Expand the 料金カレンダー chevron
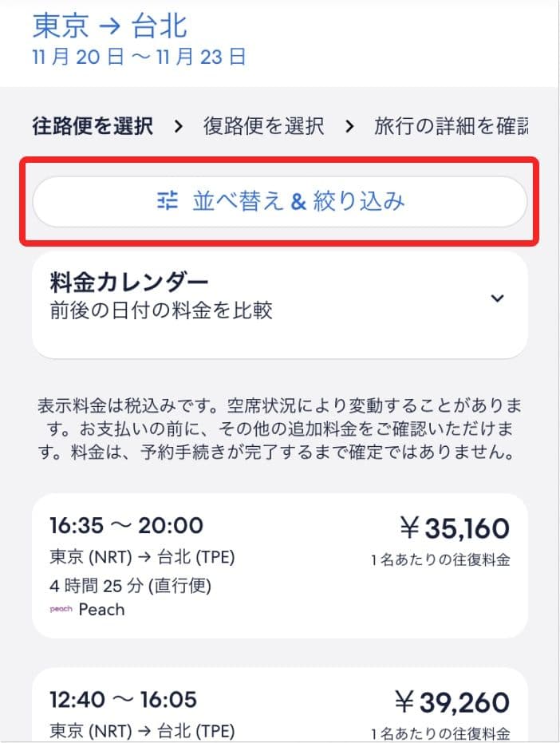This screenshot has height=743, width=560. click(497, 298)
